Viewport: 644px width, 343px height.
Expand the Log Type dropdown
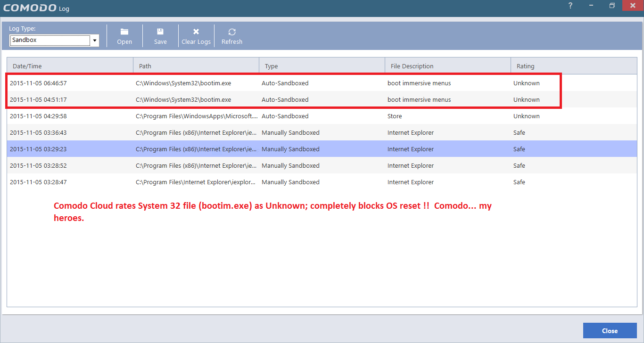coord(95,41)
